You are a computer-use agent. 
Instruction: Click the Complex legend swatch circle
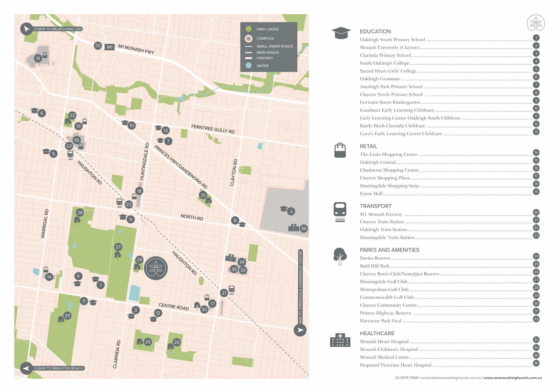pyautogui.click(x=248, y=38)
